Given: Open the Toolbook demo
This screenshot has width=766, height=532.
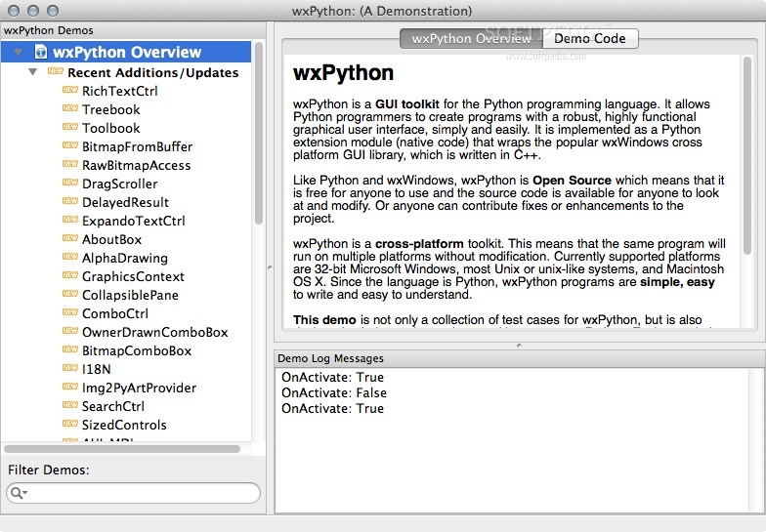Looking at the screenshot, I should pyautogui.click(x=111, y=129).
